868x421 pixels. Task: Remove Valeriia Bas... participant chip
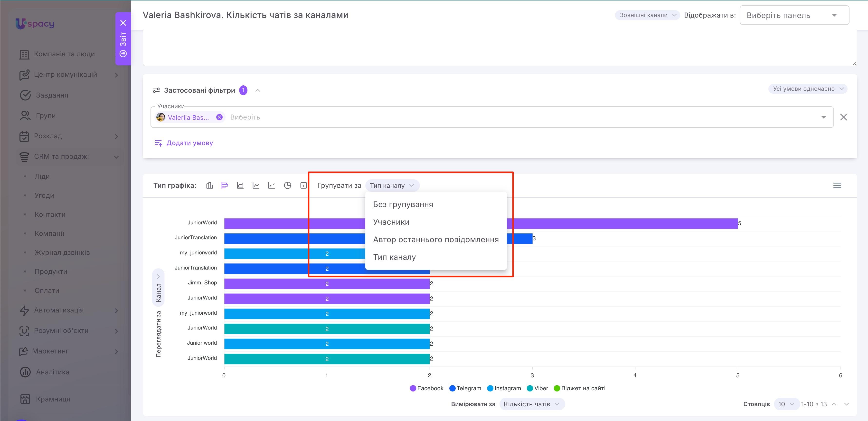click(x=219, y=117)
